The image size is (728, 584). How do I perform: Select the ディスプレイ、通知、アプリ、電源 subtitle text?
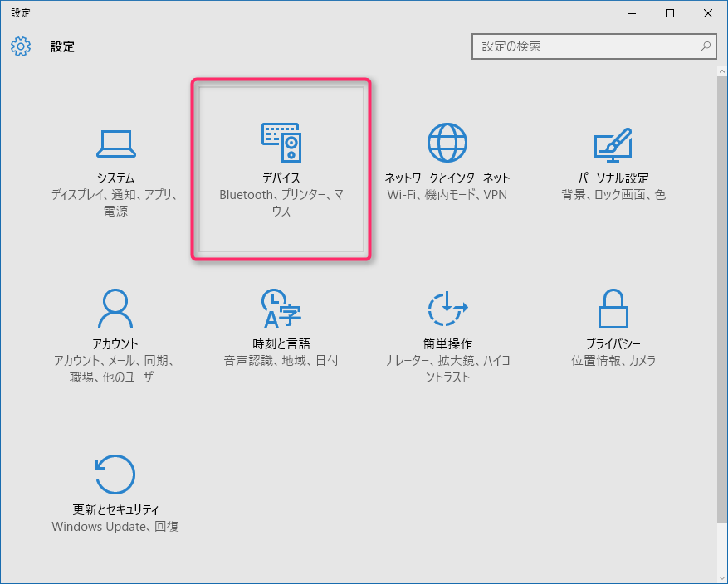(115, 203)
